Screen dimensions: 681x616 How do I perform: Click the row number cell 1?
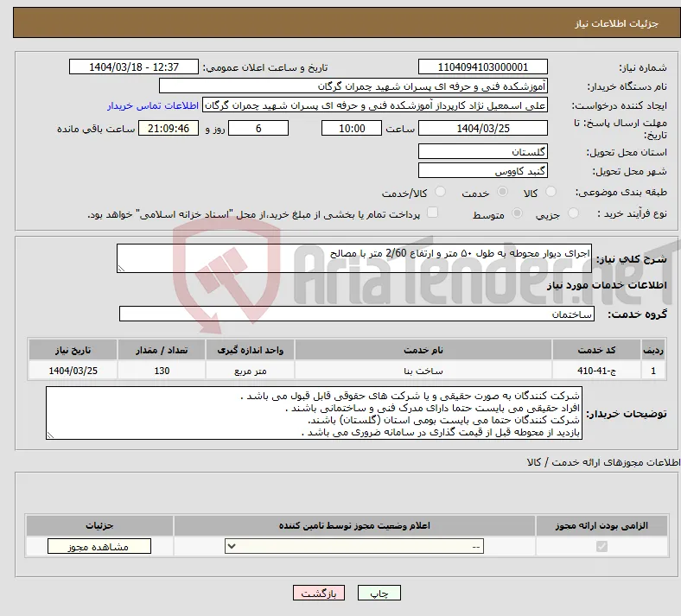(653, 371)
